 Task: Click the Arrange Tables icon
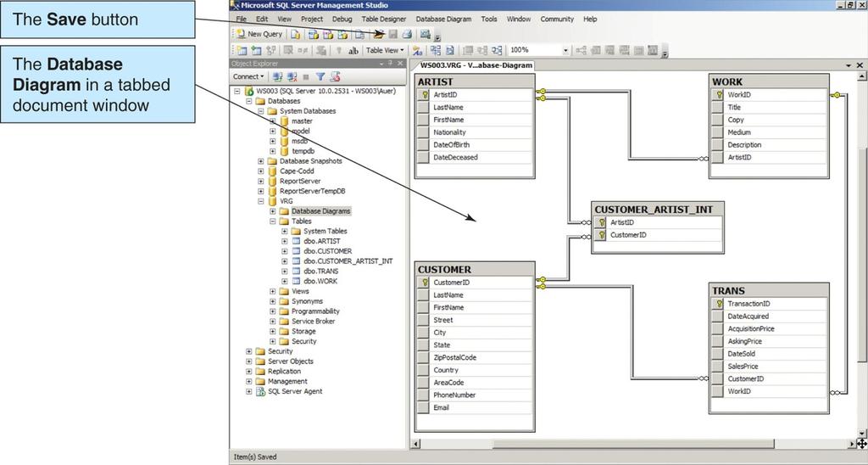(497, 50)
